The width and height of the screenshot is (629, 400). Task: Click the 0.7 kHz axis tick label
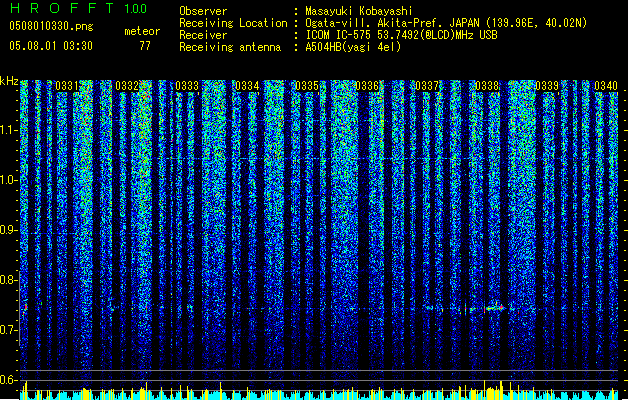click(x=8, y=330)
